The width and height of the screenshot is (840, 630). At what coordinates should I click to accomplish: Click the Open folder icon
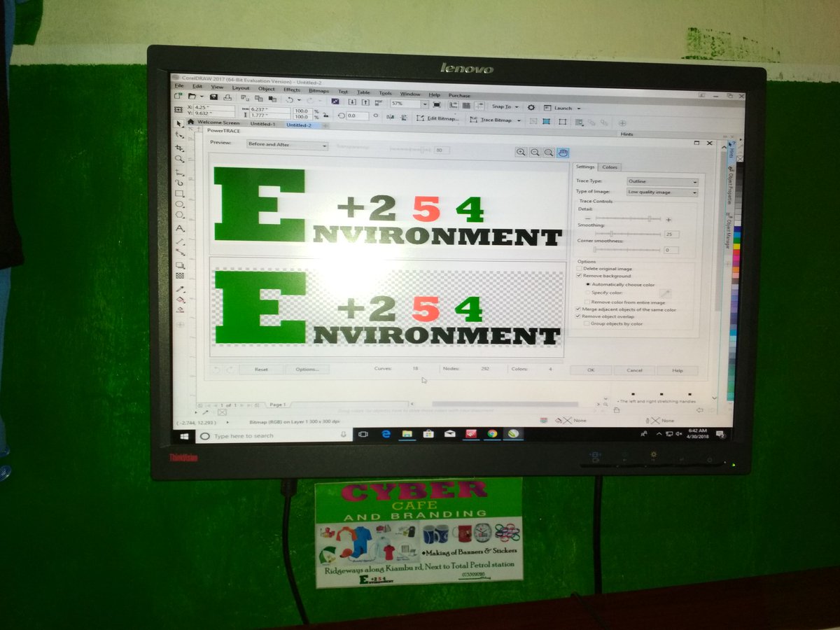pyautogui.click(x=191, y=96)
